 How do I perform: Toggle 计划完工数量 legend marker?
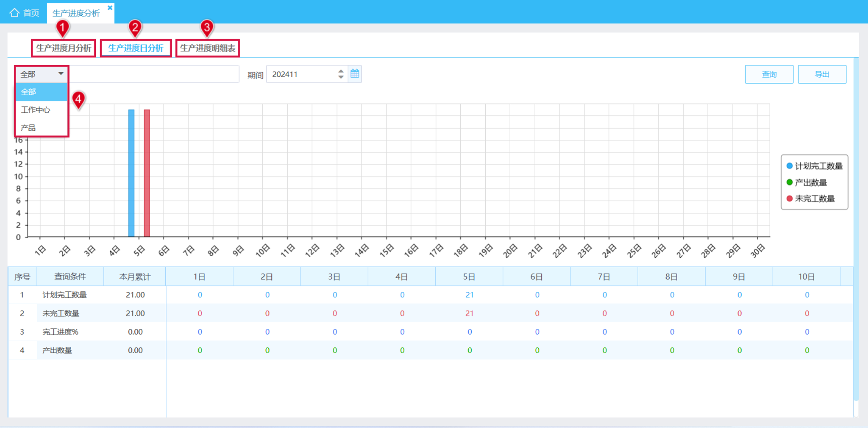789,166
